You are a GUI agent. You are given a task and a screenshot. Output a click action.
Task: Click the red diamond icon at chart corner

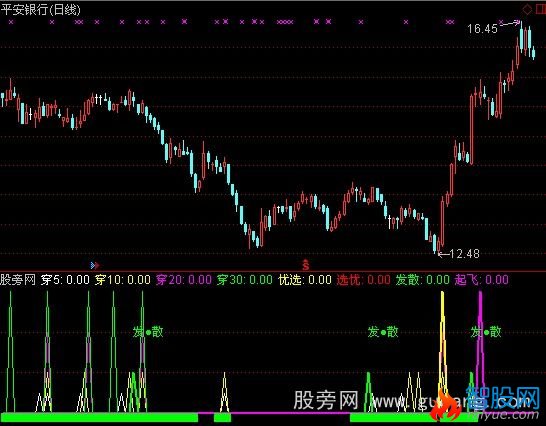click(527, 9)
